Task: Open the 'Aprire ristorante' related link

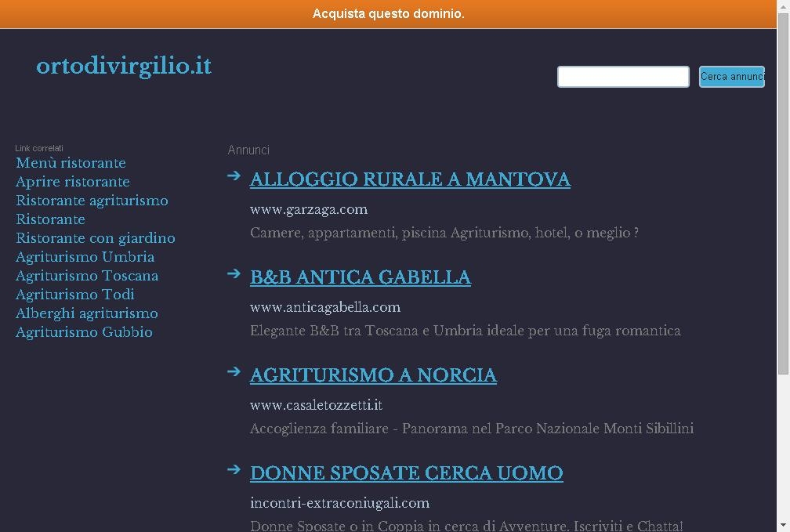Action: 73,181
